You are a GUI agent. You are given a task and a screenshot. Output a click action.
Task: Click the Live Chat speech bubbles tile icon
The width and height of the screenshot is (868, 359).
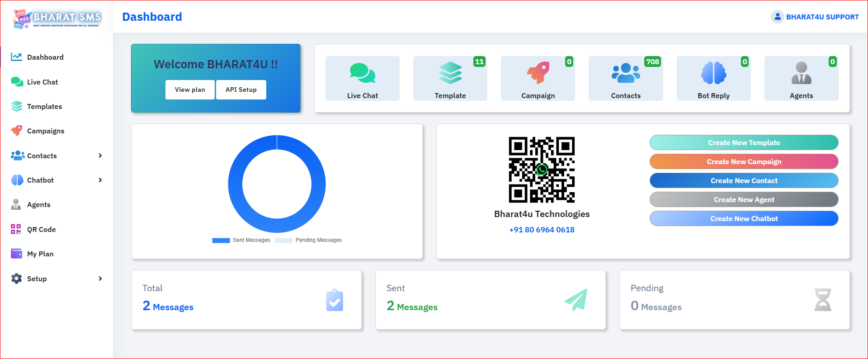point(362,73)
